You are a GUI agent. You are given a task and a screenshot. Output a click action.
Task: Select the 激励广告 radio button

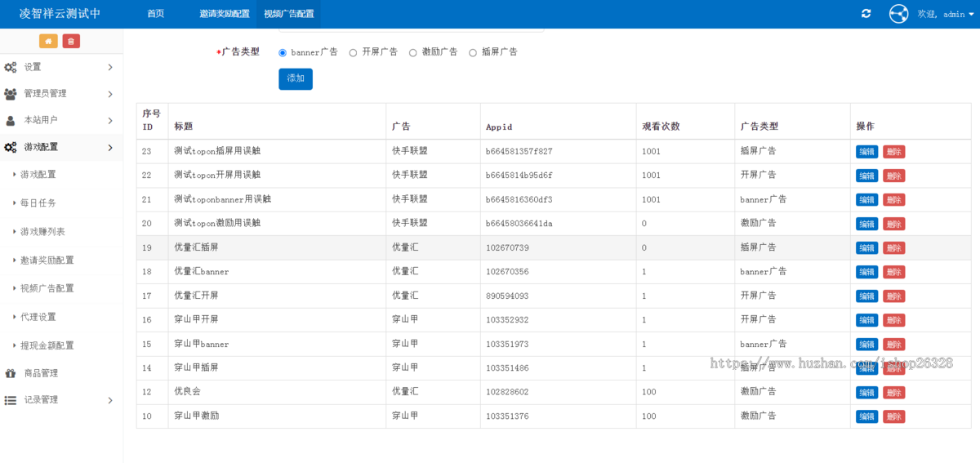tap(413, 52)
